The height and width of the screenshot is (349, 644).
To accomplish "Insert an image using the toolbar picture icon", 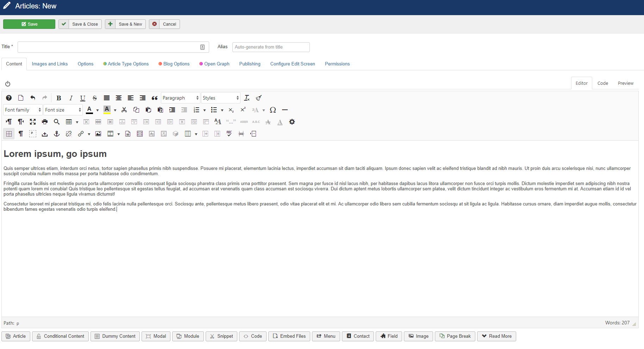I will [x=98, y=134].
